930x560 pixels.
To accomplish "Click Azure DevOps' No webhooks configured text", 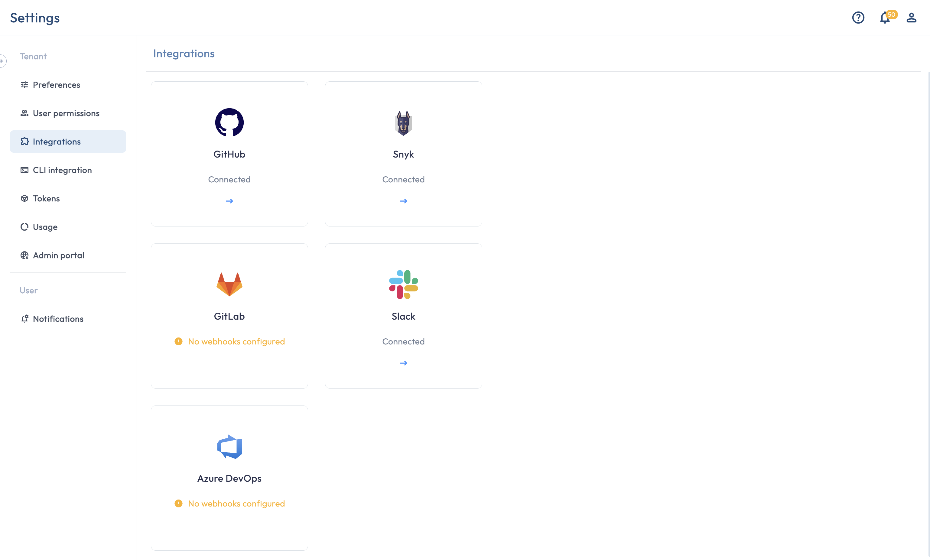I will tap(236, 503).
